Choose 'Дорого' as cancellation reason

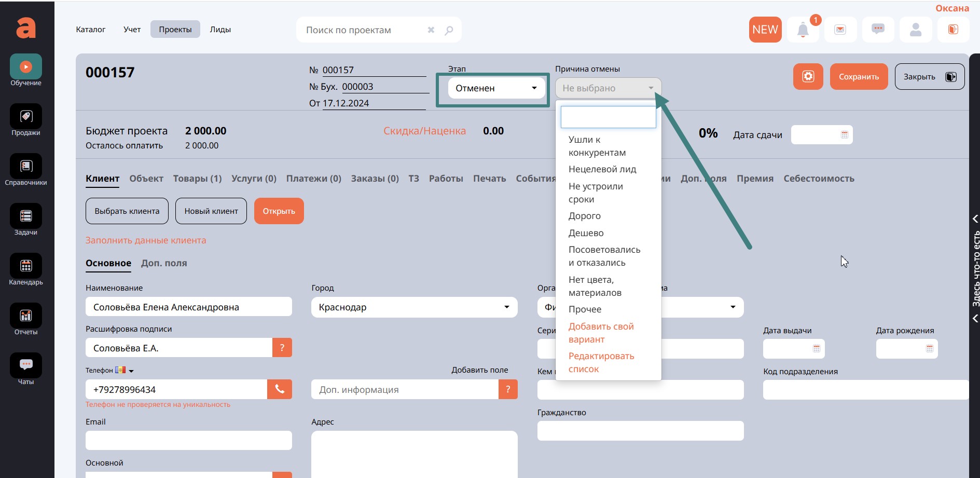584,216
